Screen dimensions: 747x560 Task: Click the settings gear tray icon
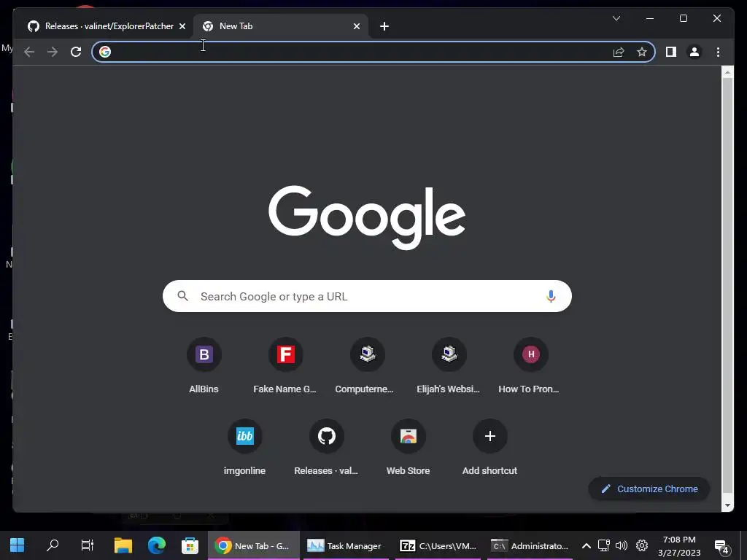[642, 545]
